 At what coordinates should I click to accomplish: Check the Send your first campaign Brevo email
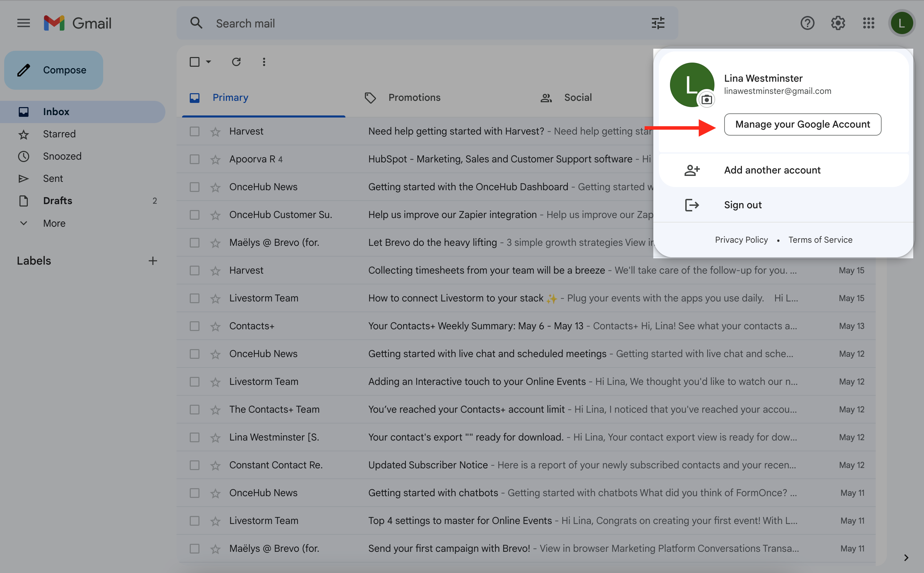point(194,548)
